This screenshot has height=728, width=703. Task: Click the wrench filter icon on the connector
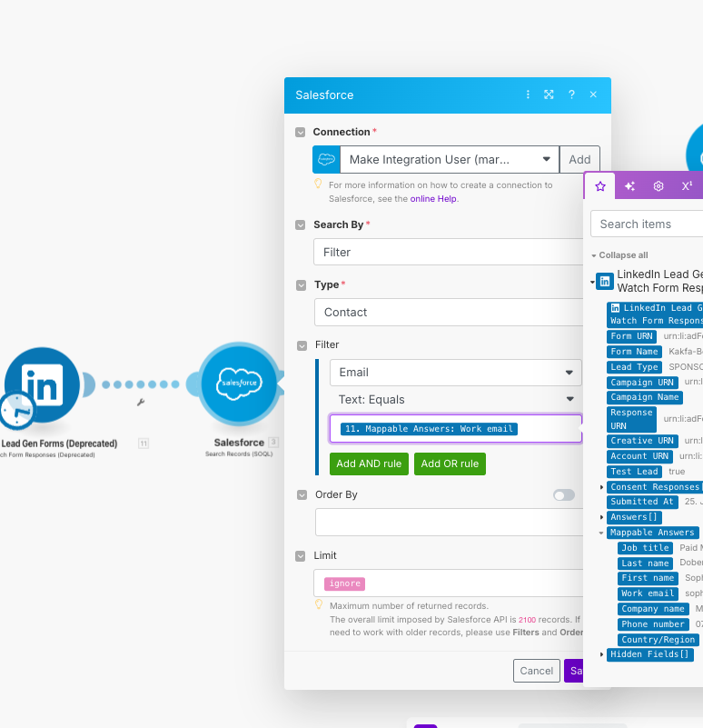pyautogui.click(x=141, y=402)
